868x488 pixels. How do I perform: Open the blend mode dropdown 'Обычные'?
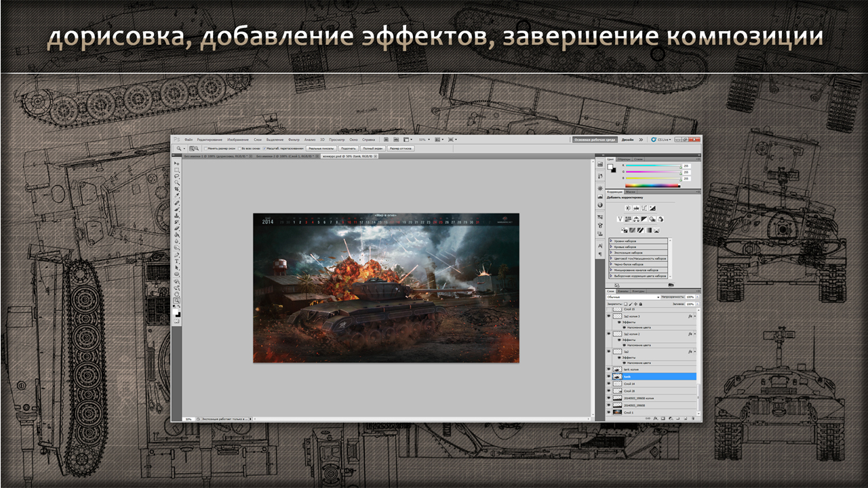633,297
